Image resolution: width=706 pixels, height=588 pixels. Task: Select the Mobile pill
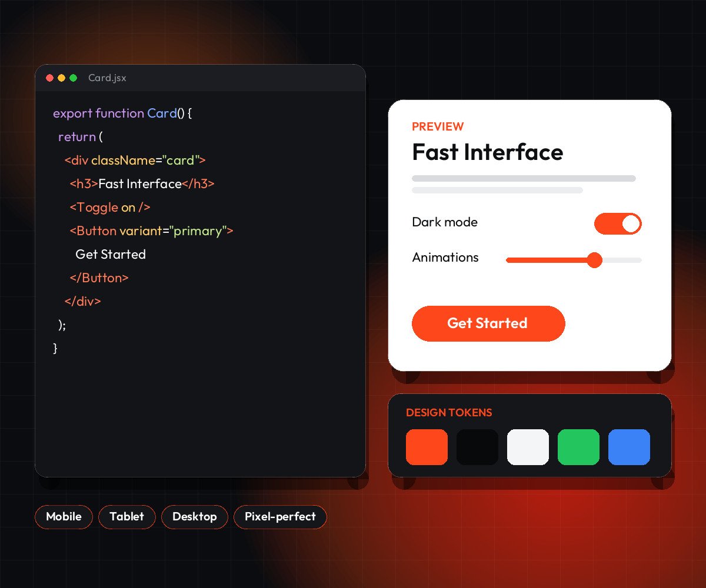64,517
